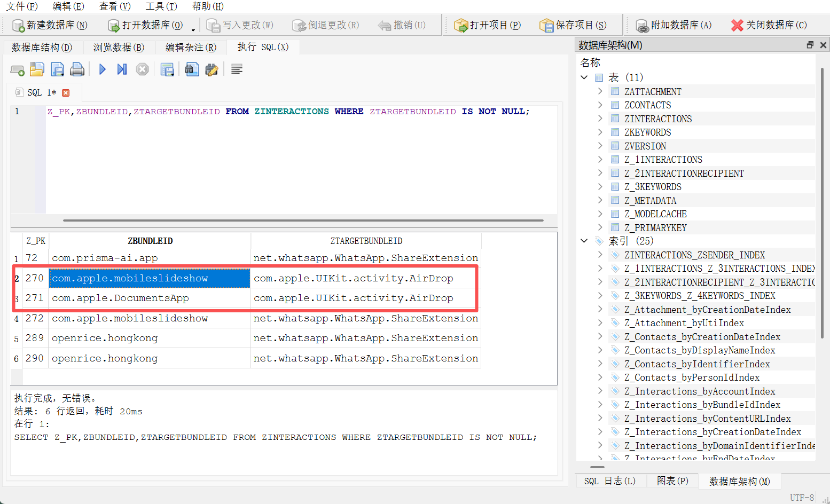Switch to the SQL 日志(L) tab
This screenshot has height=504, width=830.
(x=609, y=481)
